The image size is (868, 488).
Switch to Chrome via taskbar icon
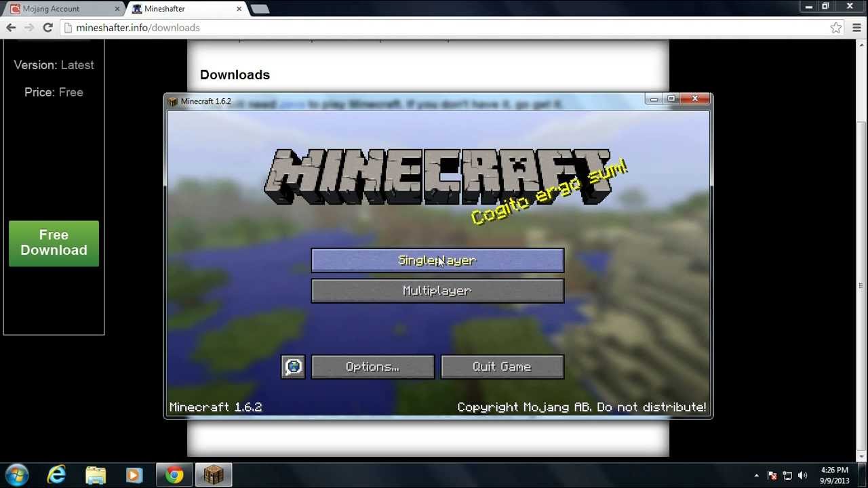[174, 475]
